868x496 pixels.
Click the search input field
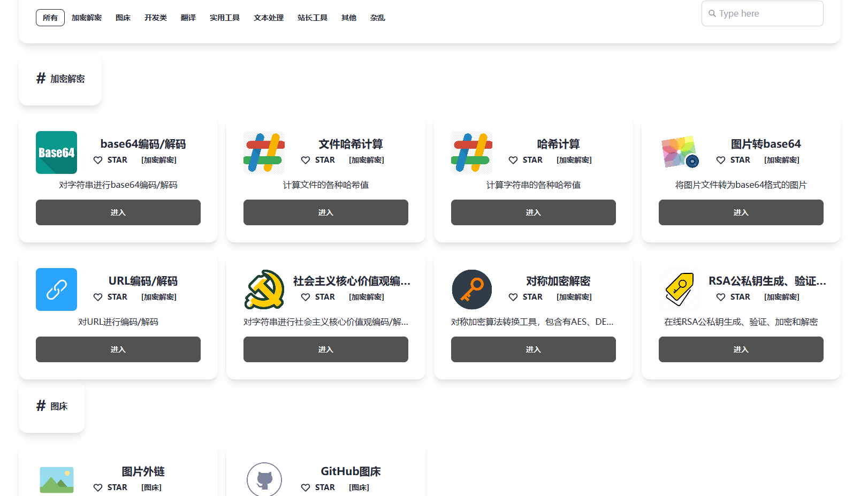click(762, 13)
